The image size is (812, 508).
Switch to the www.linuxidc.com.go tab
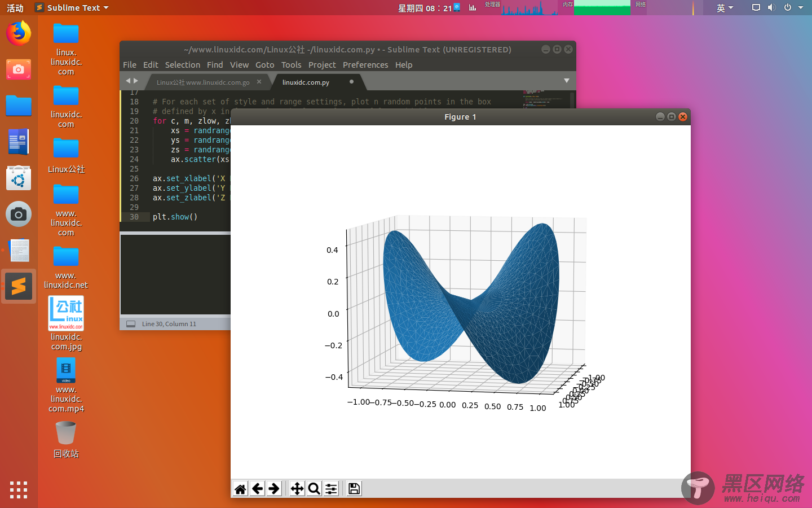[x=203, y=82]
